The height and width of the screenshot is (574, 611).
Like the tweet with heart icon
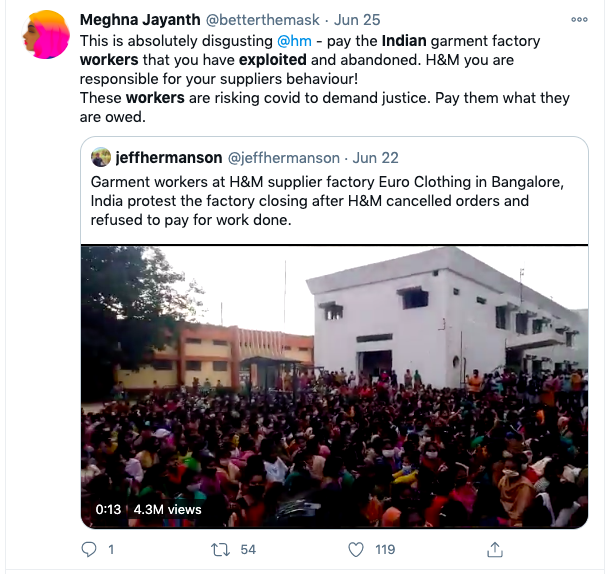coord(356,549)
